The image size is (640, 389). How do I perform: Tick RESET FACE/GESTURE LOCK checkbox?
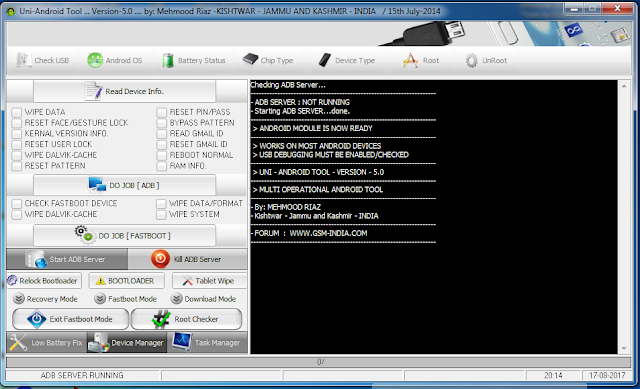[17, 123]
